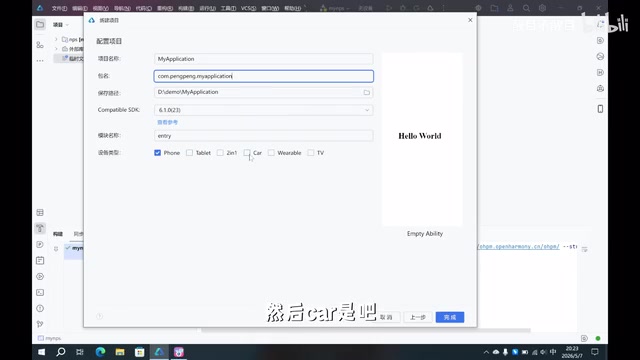This screenshot has width=640, height=360.
Task: Open the 编辑(E) menu
Action: click(80, 8)
